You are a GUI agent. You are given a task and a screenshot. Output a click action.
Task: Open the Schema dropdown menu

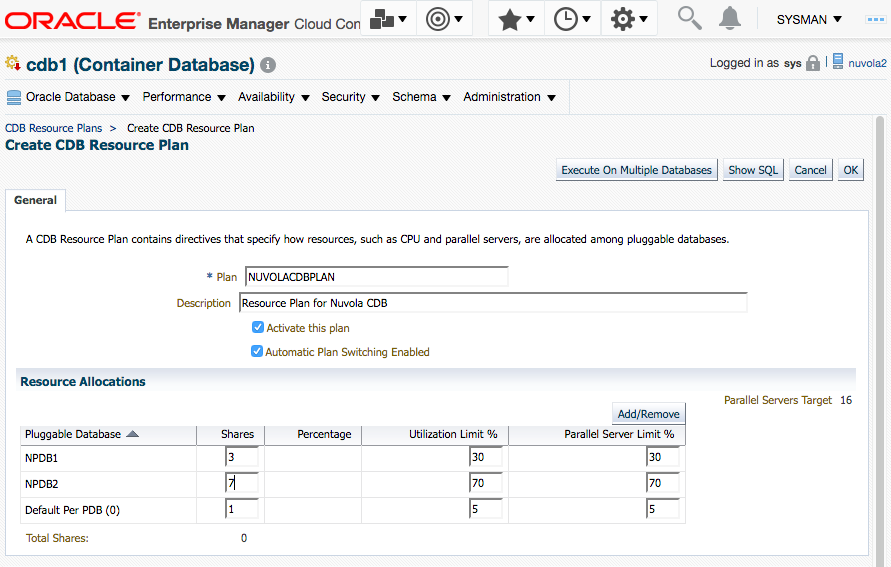[421, 97]
